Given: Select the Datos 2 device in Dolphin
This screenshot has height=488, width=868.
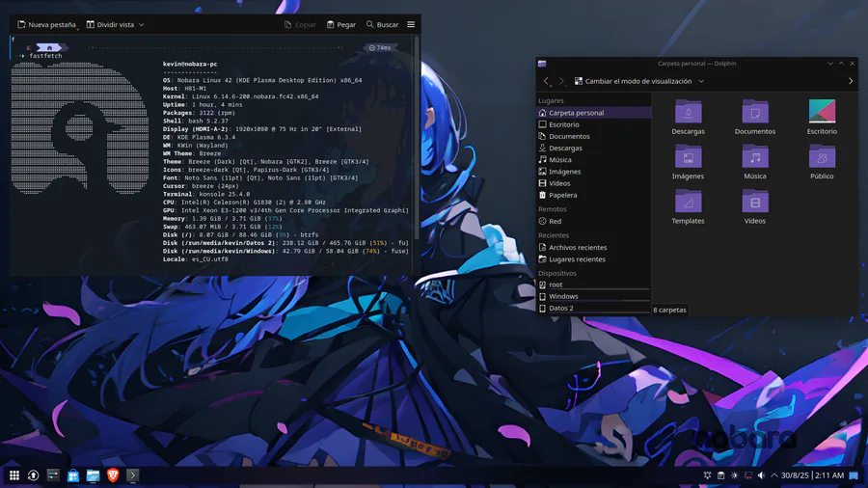Looking at the screenshot, I should coord(593,308).
